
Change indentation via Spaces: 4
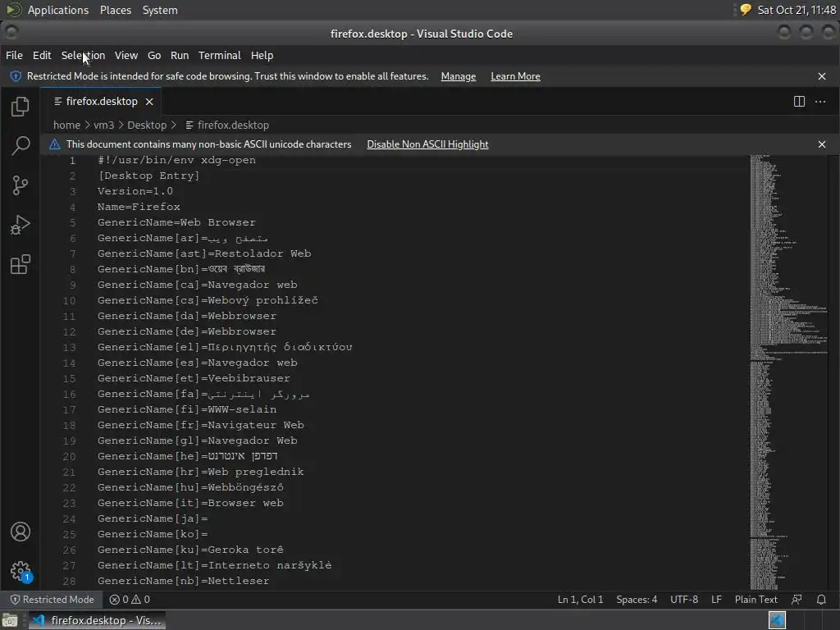(x=637, y=600)
